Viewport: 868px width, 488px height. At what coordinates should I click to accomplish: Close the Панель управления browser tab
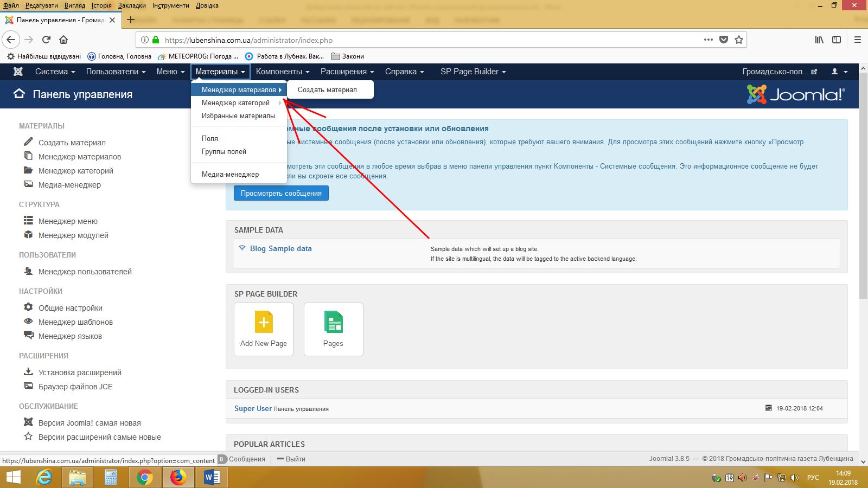(x=112, y=20)
